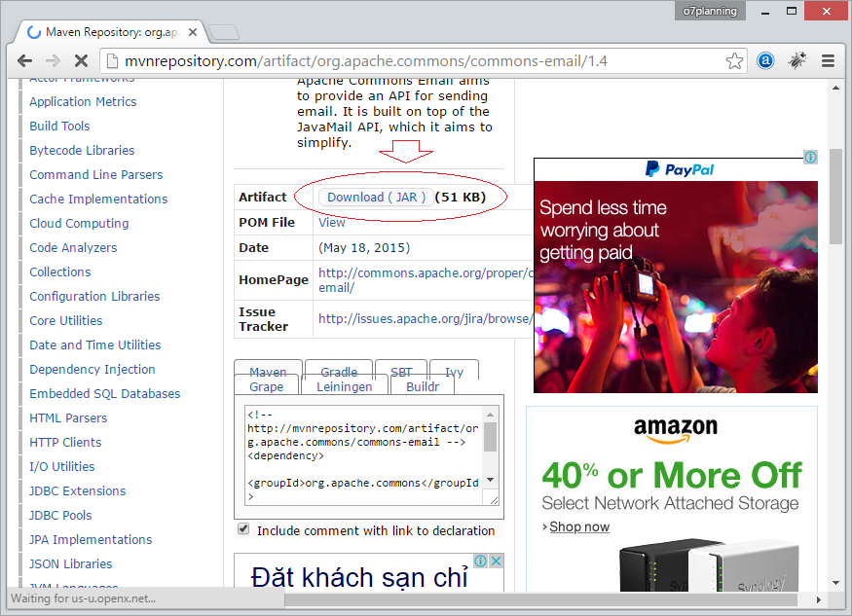Open Application Metrics category
This screenshot has width=852, height=616.
[x=83, y=101]
